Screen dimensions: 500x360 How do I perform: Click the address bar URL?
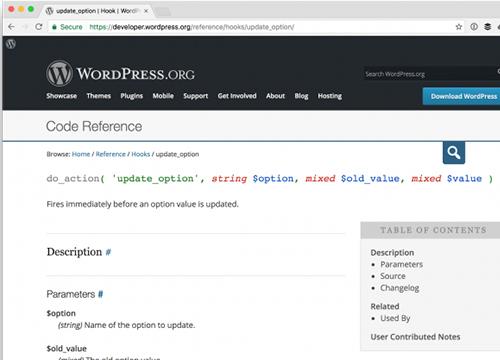tap(192, 27)
